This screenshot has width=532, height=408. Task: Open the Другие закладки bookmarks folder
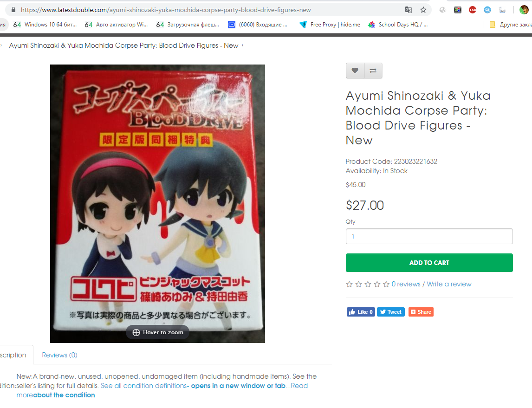(511, 25)
